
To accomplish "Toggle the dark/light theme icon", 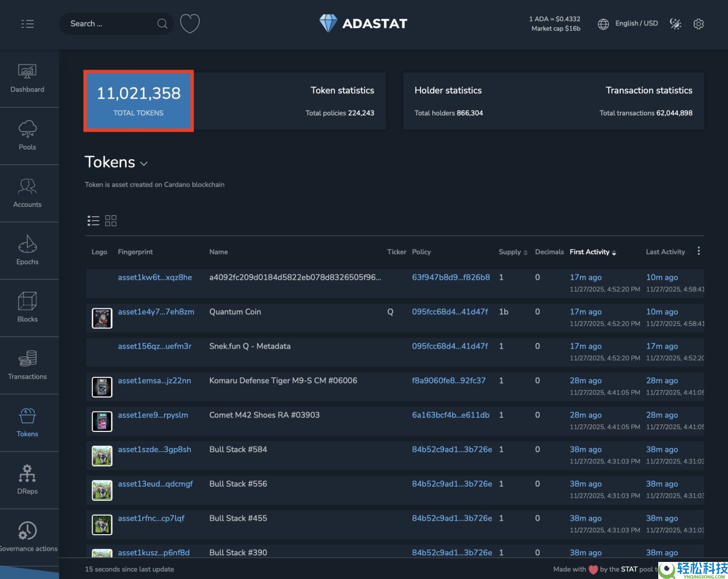I will (675, 24).
